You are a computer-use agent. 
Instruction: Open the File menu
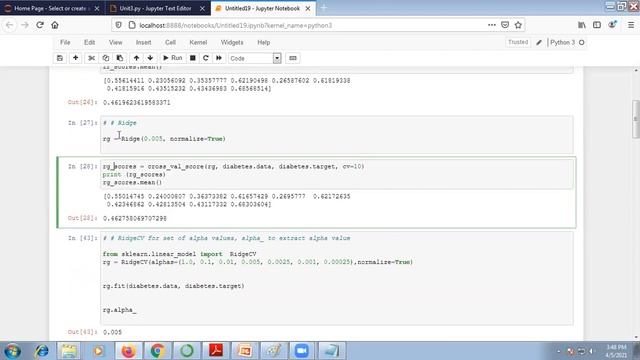pyautogui.click(x=65, y=42)
